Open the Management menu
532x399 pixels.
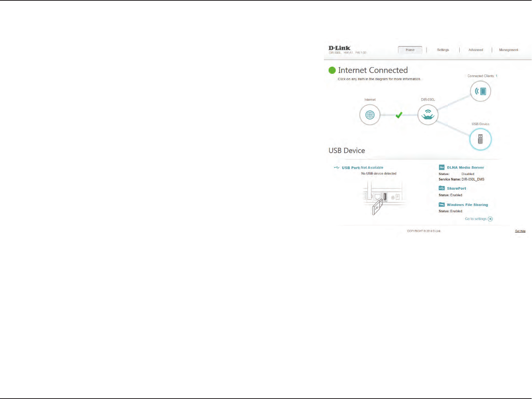point(508,50)
